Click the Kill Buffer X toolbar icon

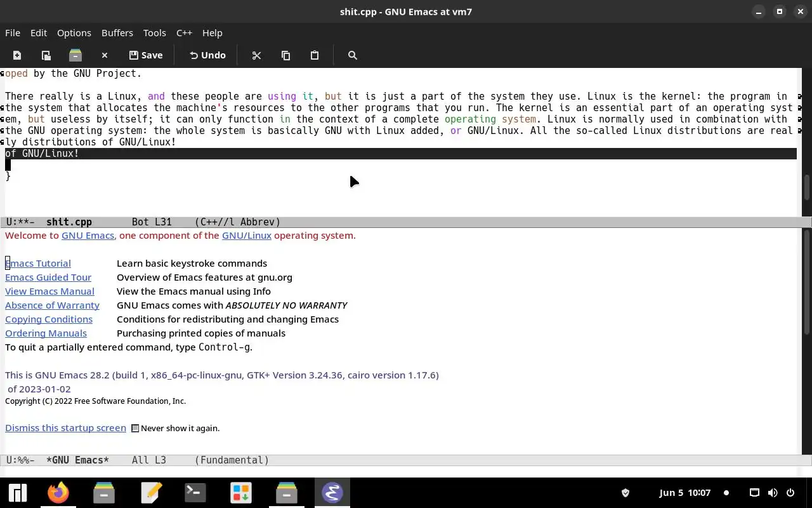point(105,55)
